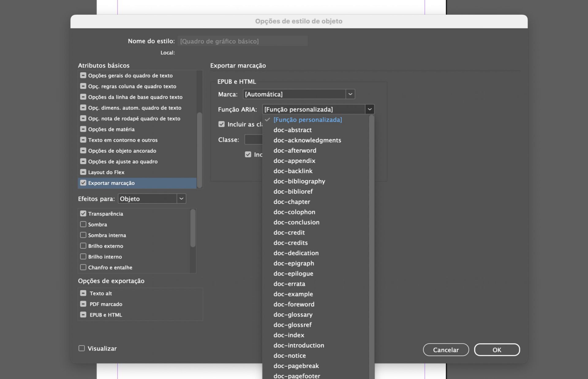588x379 pixels.
Task: Click the basic attributes list scrollbar
Action: pyautogui.click(x=199, y=150)
